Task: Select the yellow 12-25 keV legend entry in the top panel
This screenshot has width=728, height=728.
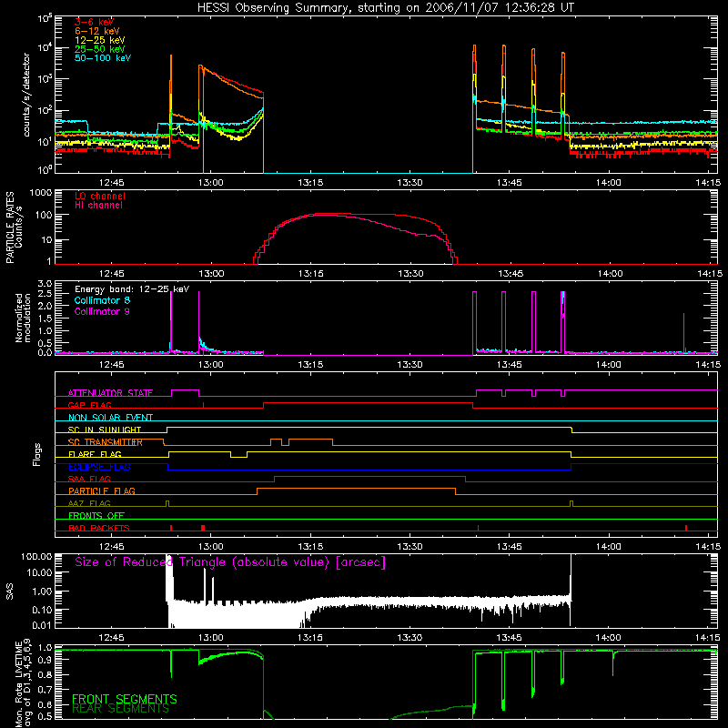Action: point(100,40)
